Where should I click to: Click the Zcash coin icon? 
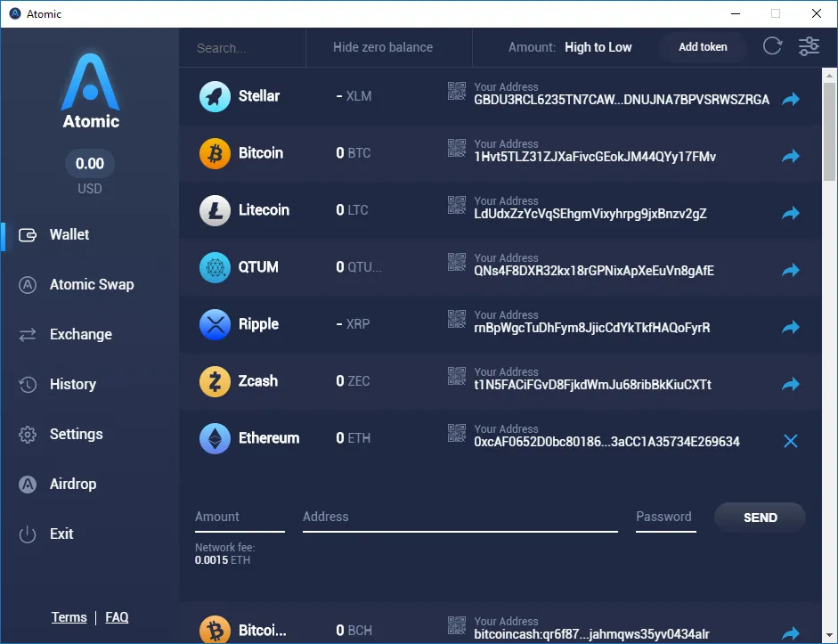215,381
